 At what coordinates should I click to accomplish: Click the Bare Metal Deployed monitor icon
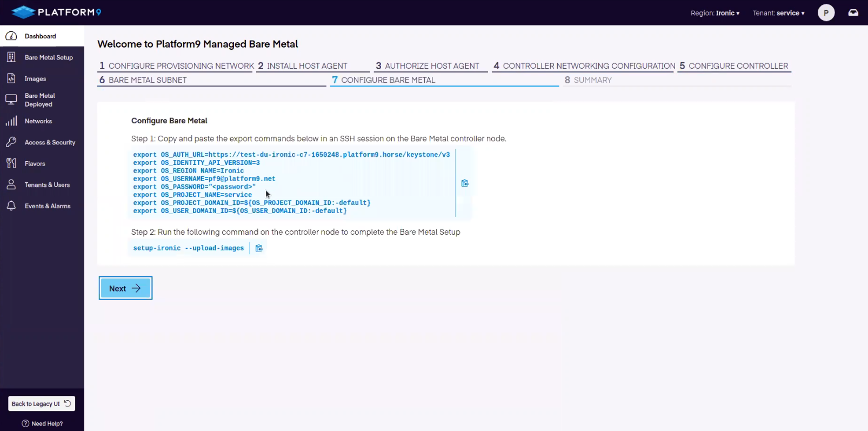(11, 100)
